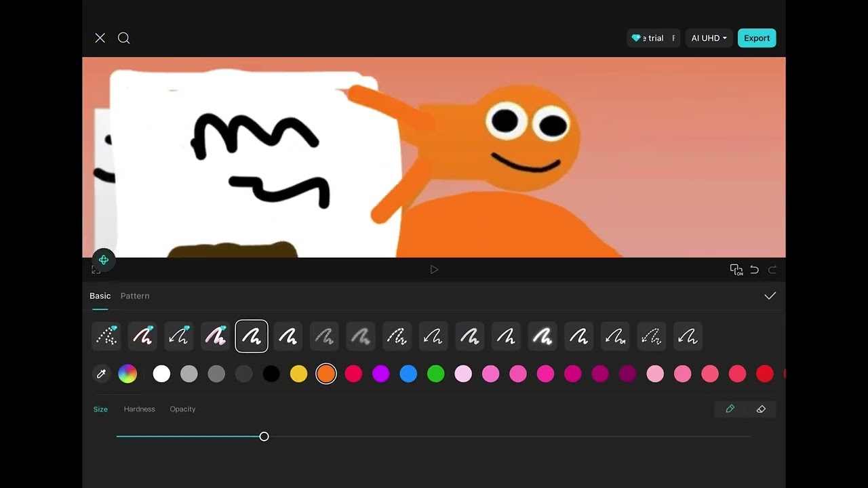Switch to the eraser mode
Viewport: 868px width, 488px height.
[761, 409]
